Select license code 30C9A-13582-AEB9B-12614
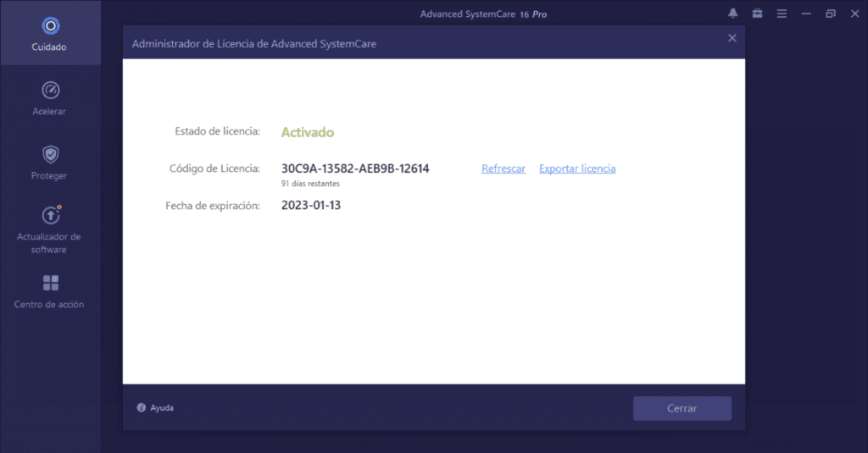Viewport: 868px width, 453px height. (x=355, y=168)
